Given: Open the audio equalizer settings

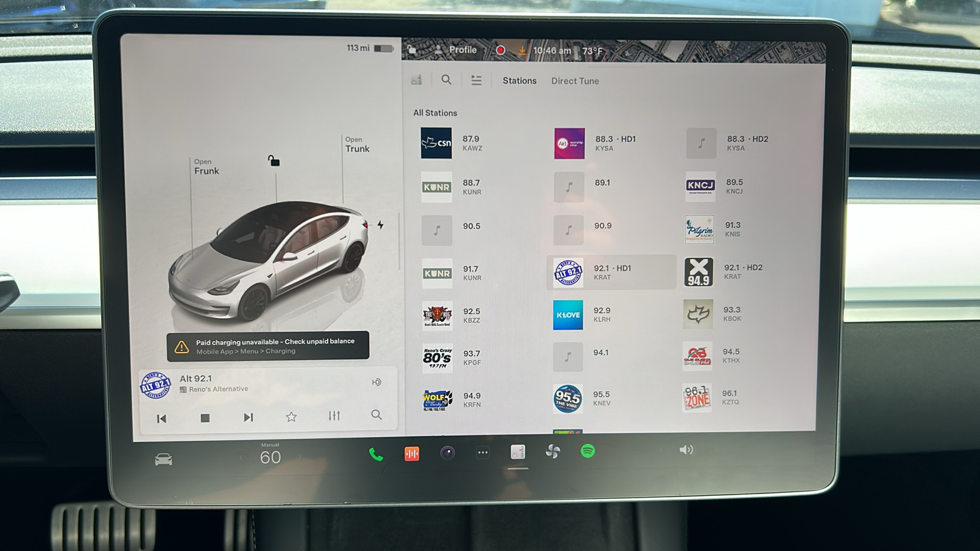Looking at the screenshot, I should pyautogui.click(x=334, y=416).
